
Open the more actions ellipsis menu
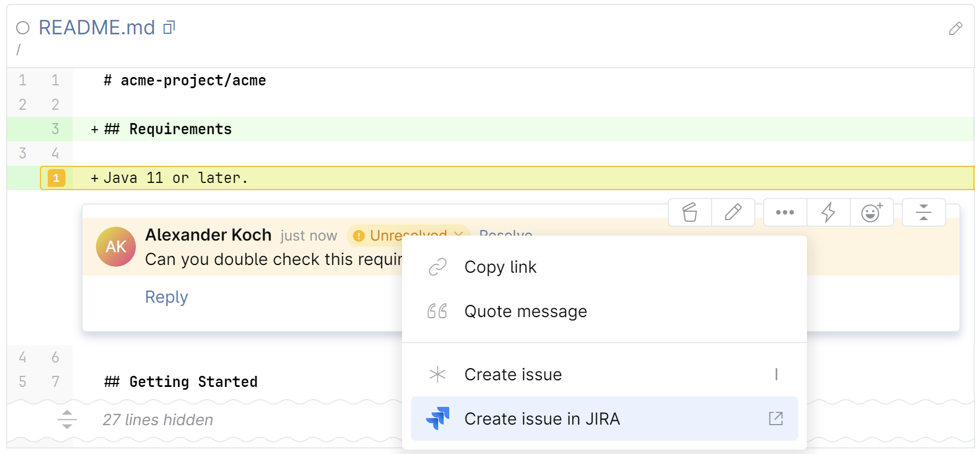(785, 212)
